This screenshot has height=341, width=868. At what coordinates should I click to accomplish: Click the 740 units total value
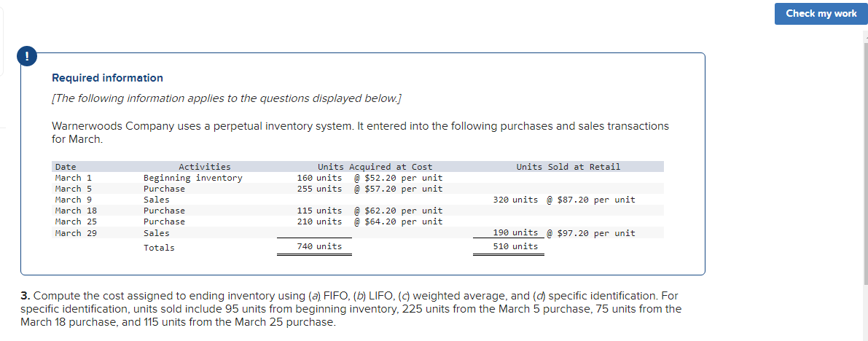click(319, 246)
